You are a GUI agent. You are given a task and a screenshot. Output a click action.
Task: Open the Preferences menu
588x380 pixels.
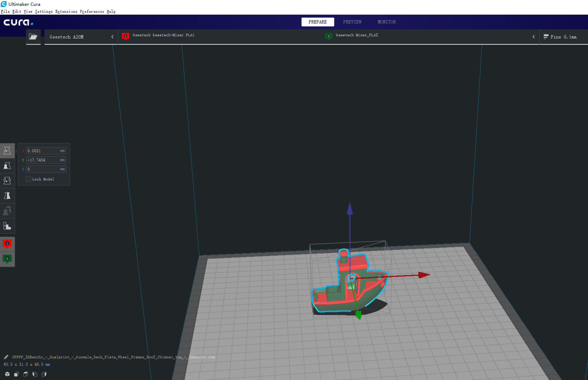[x=92, y=11]
